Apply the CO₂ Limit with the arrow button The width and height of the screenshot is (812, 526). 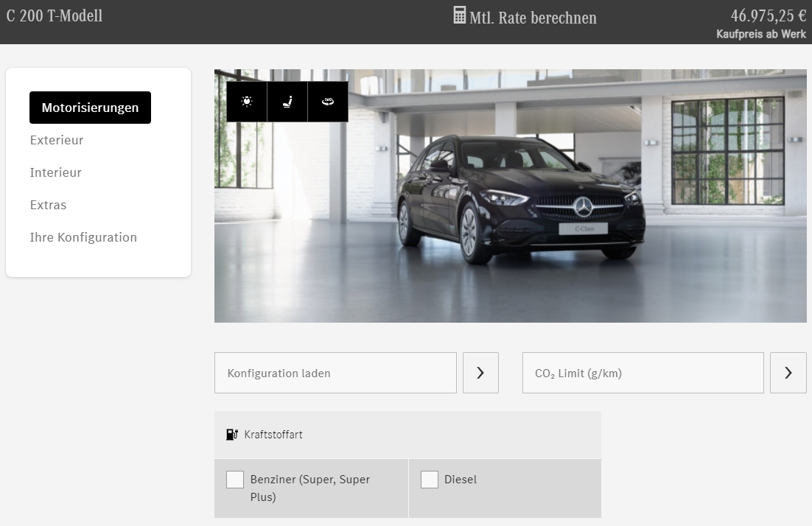coord(788,373)
